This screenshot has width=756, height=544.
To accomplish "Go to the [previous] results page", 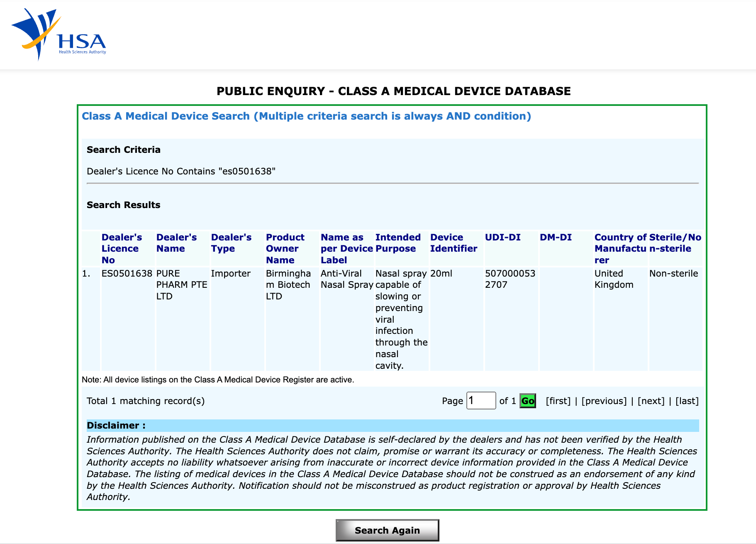I will [x=604, y=401].
